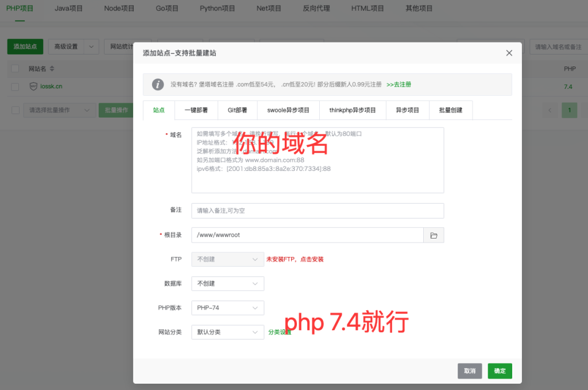Open the 数据库 dropdown set to 不创建
The image size is (588, 390).
click(227, 283)
